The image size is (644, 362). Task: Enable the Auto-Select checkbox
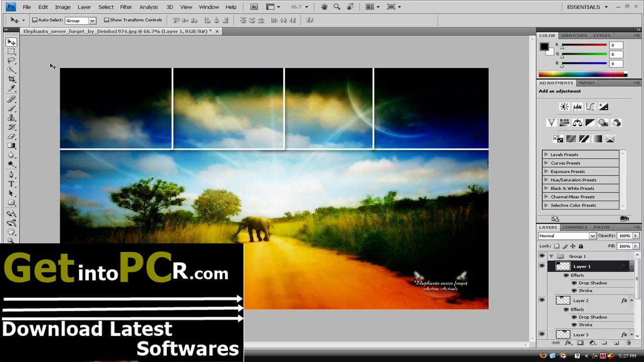pos(35,20)
